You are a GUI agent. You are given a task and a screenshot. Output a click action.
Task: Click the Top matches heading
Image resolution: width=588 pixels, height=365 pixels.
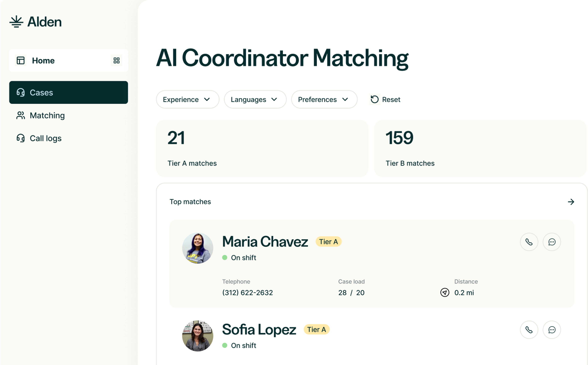tap(190, 202)
